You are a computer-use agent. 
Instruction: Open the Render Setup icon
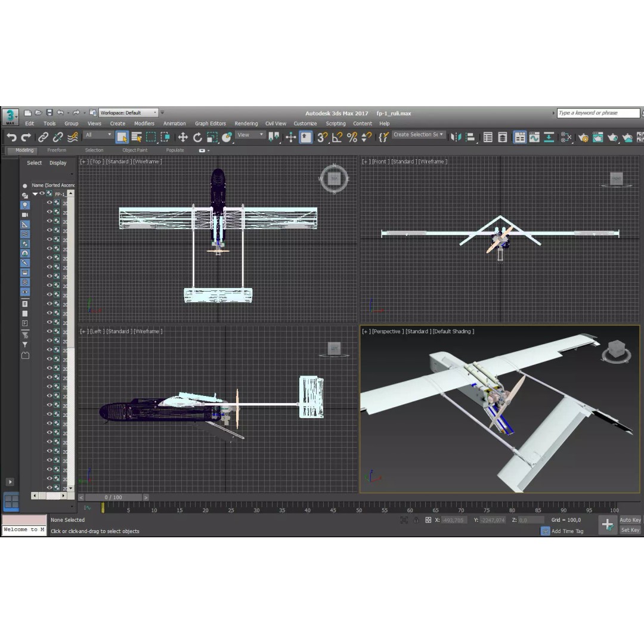click(x=584, y=137)
